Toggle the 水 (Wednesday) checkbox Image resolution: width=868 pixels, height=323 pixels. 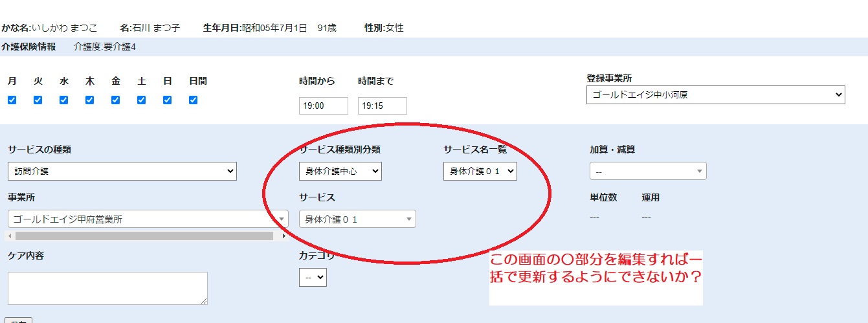point(63,100)
